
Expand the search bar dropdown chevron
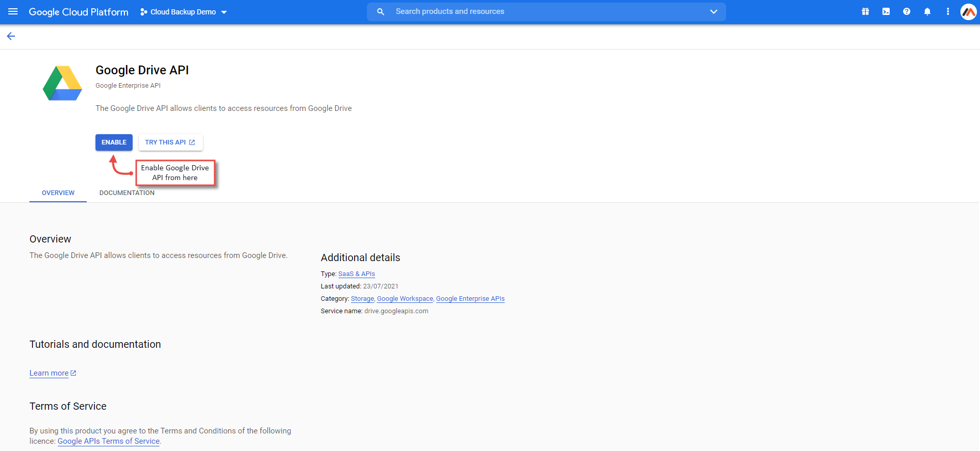tap(714, 11)
